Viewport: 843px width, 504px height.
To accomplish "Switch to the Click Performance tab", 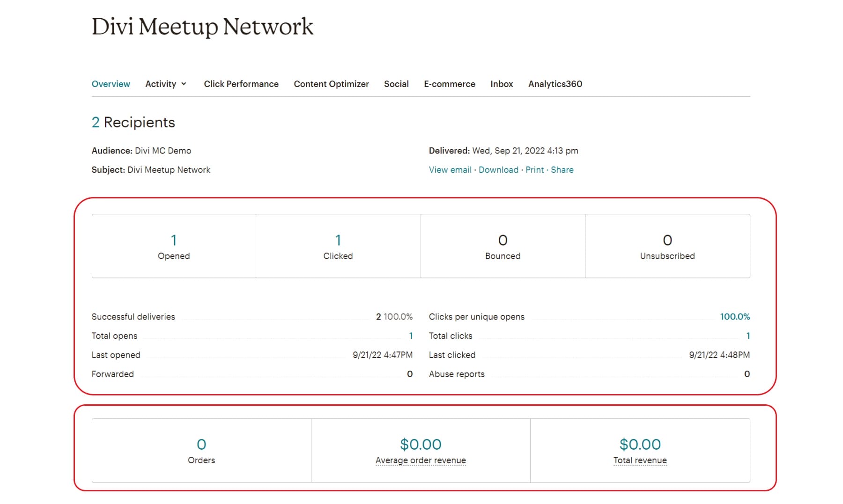I will pyautogui.click(x=241, y=84).
